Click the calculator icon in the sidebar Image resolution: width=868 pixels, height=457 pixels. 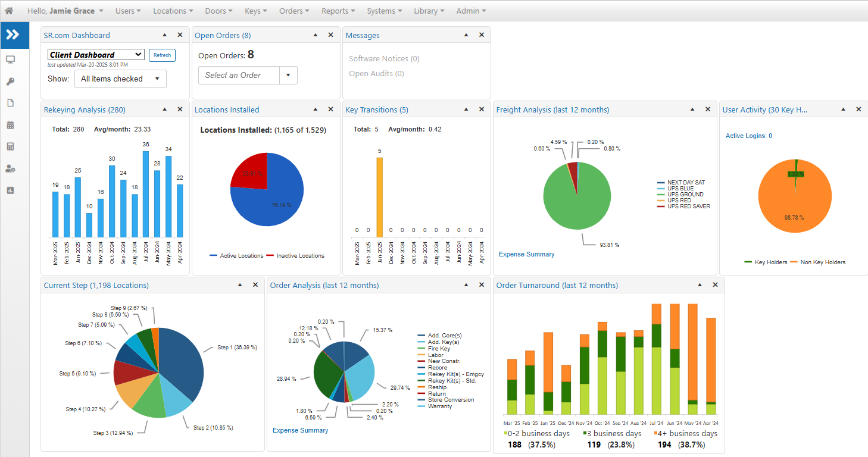click(10, 146)
